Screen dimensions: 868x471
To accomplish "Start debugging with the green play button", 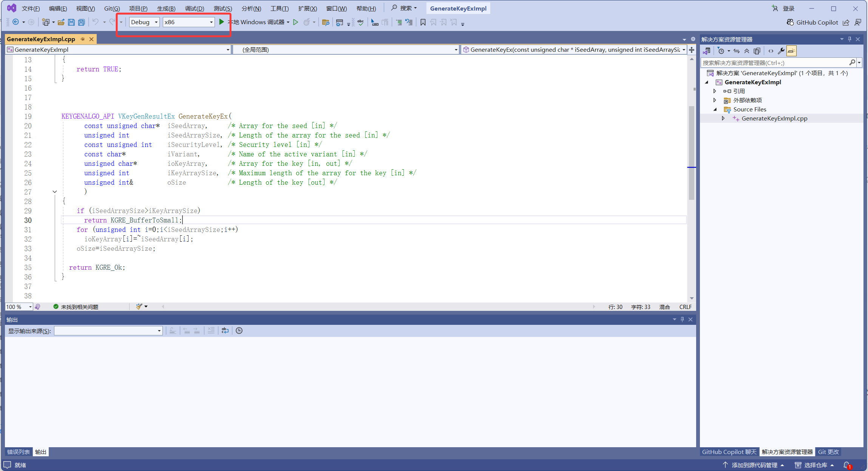I will 222,22.
